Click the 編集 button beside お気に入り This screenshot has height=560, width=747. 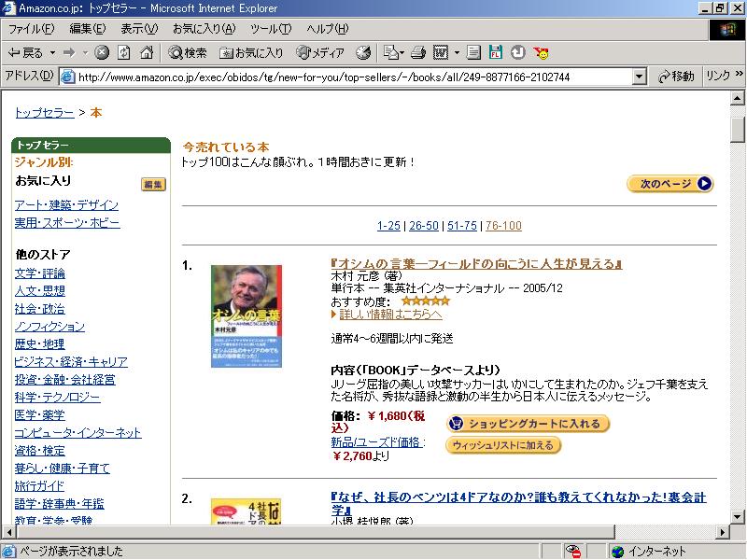153,184
